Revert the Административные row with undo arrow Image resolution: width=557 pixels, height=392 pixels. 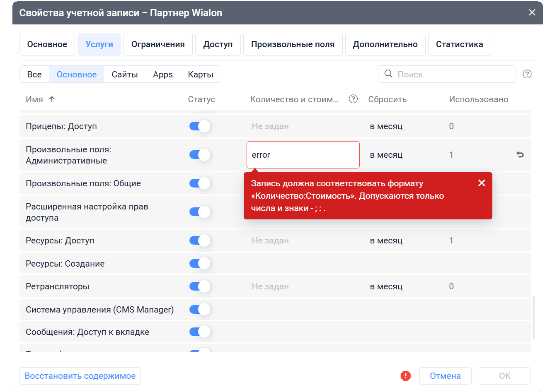coord(520,154)
